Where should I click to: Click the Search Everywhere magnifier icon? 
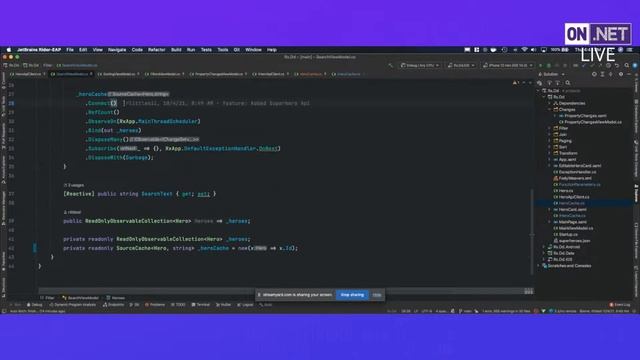tap(627, 65)
